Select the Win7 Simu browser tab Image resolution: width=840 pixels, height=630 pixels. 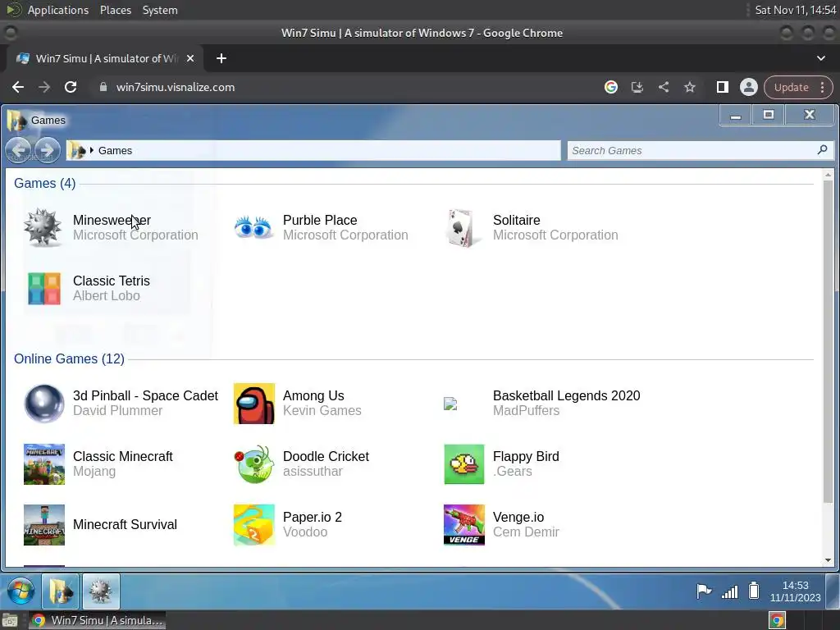click(104, 58)
